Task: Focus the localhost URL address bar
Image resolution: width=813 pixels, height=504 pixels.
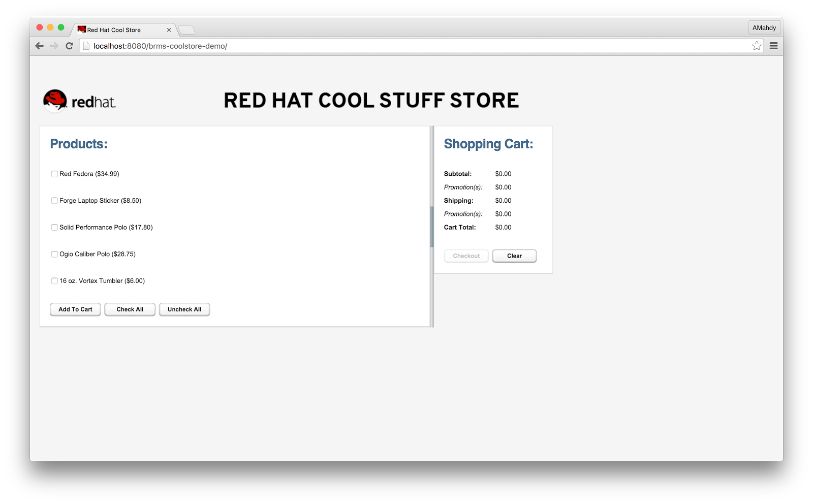Action: [407, 46]
